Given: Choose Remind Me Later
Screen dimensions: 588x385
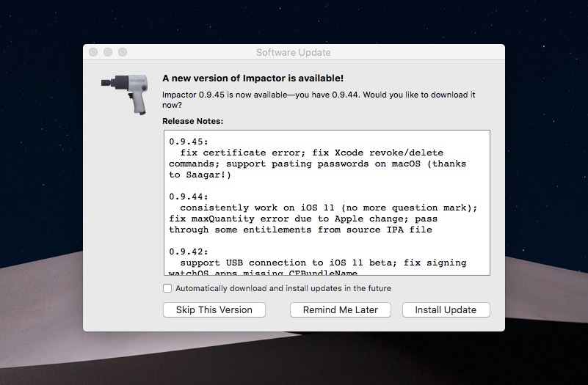Looking at the screenshot, I should [341, 309].
